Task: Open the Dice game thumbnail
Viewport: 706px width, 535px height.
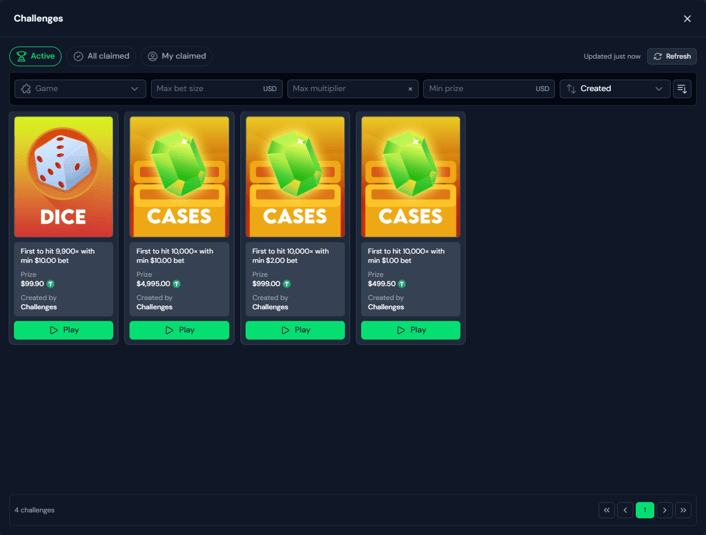Action: (63, 177)
